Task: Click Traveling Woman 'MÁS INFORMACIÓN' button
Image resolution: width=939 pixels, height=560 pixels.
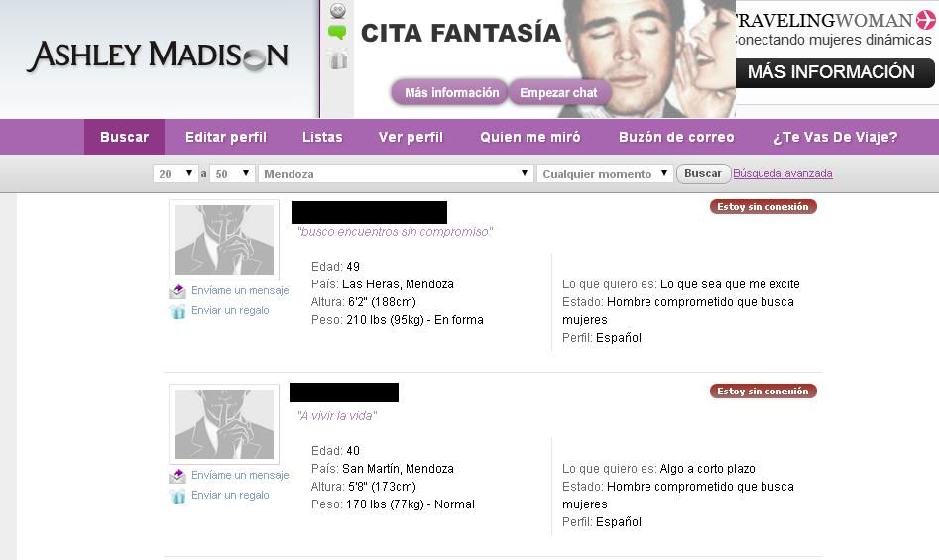Action: pyautogui.click(x=831, y=72)
